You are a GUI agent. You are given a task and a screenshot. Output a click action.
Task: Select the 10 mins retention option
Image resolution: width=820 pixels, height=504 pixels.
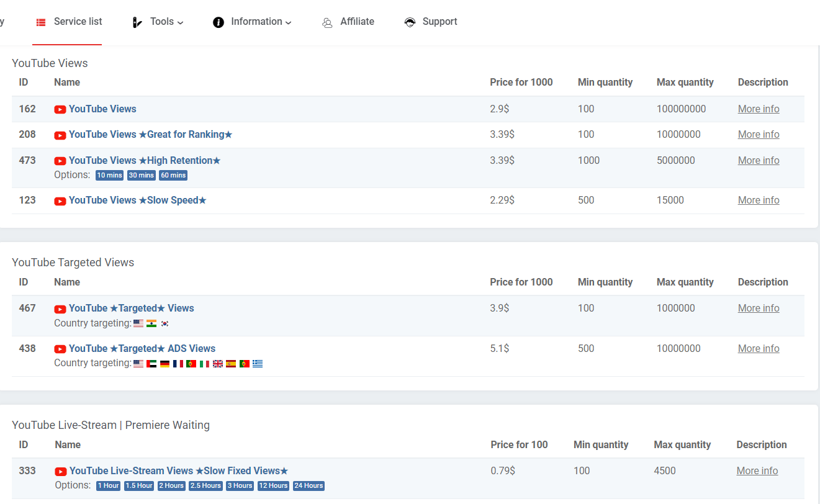click(109, 175)
